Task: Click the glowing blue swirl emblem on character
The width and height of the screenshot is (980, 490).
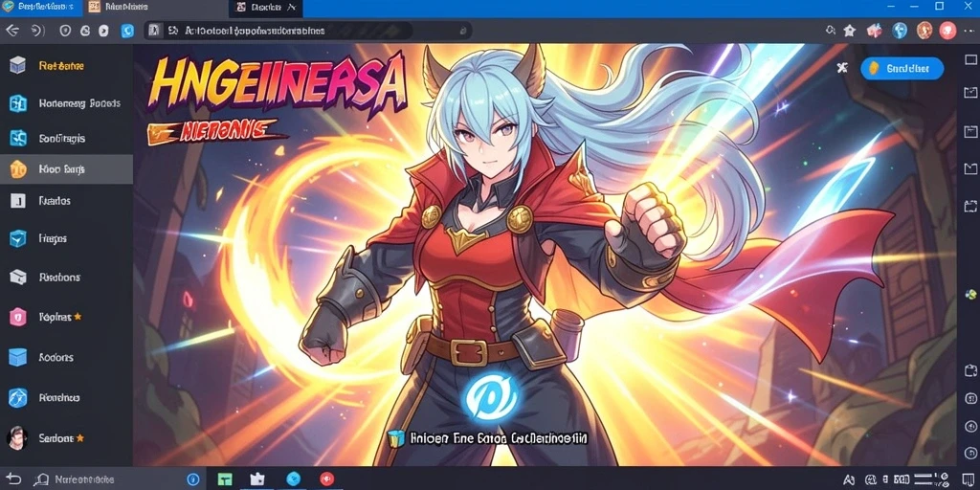Action: pyautogui.click(x=491, y=395)
